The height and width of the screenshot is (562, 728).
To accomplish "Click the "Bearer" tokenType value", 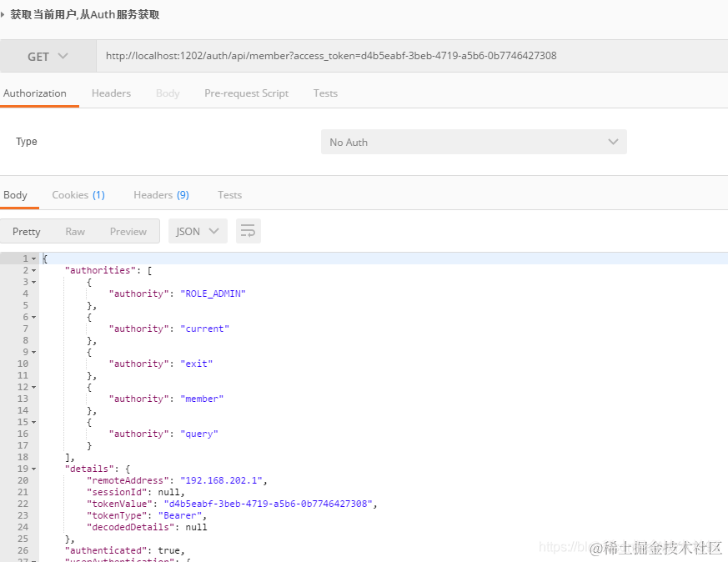I will (x=180, y=515).
